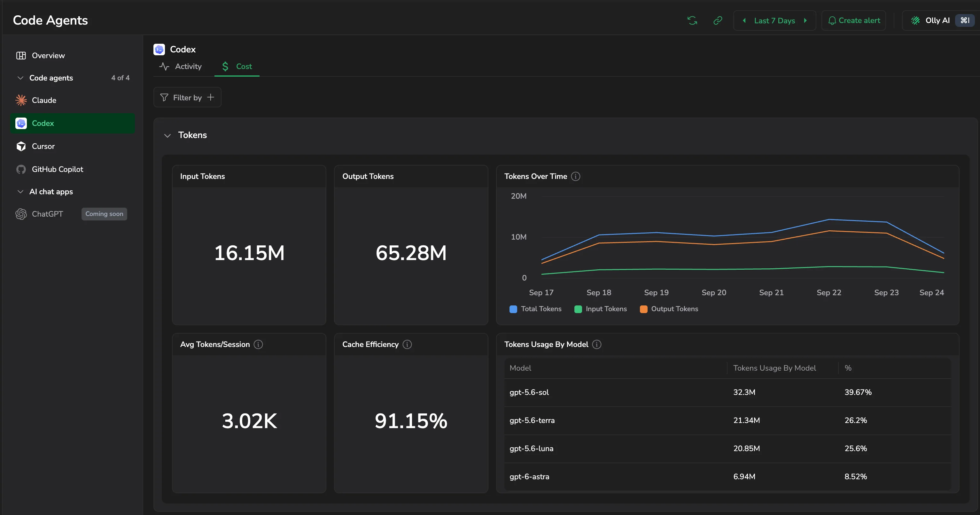
Task: Click the plus icon next to Filter by
Action: click(210, 97)
